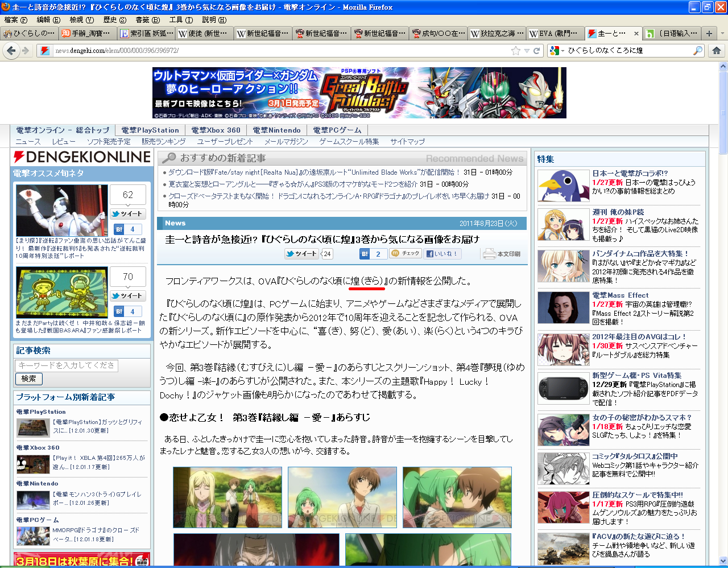
Task: Click the ニュース navigation link
Action: coord(28,142)
